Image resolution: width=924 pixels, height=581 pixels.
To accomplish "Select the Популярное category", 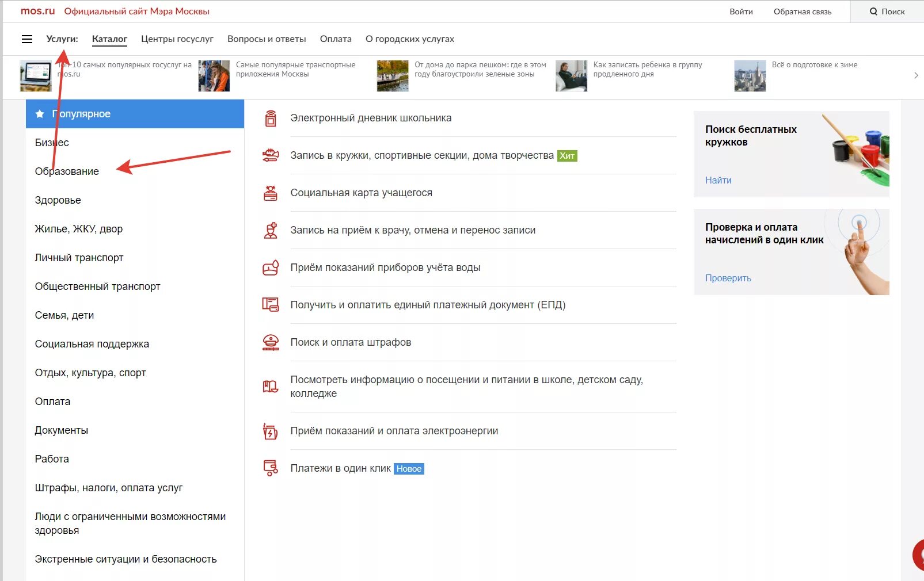I will 135,114.
